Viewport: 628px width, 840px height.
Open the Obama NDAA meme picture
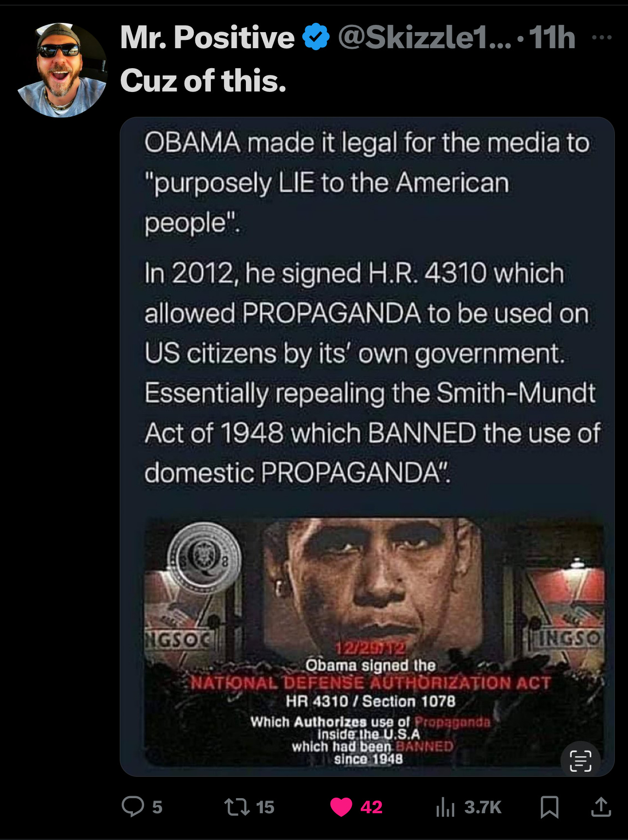click(x=374, y=642)
